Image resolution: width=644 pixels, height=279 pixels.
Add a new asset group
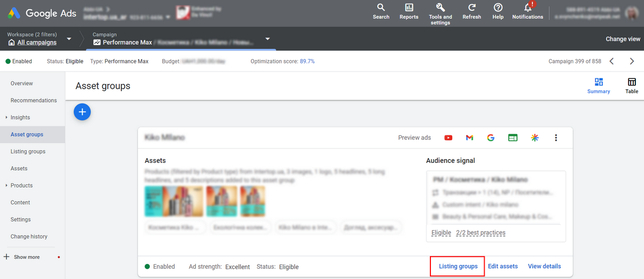82,112
